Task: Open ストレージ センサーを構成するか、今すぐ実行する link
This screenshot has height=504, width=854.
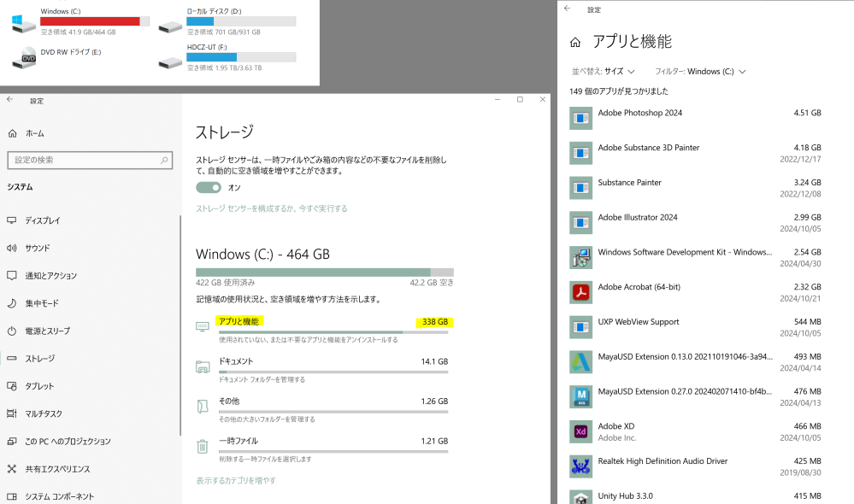Action: 272,208
